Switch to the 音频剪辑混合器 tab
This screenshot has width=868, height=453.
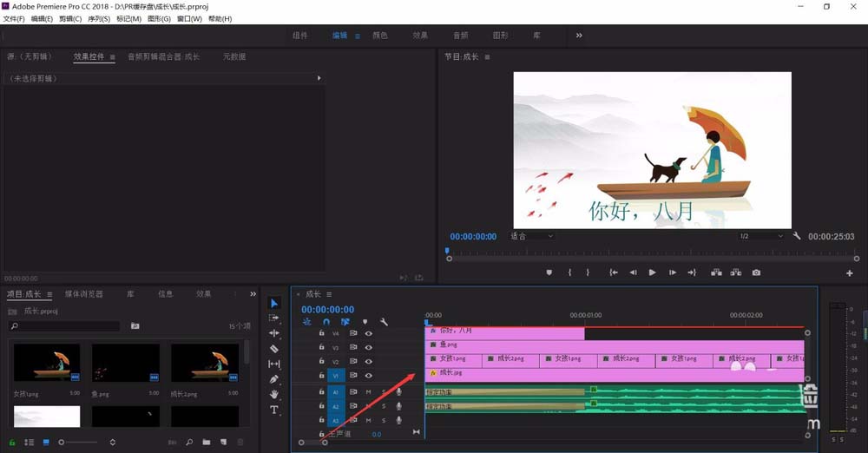(x=163, y=56)
